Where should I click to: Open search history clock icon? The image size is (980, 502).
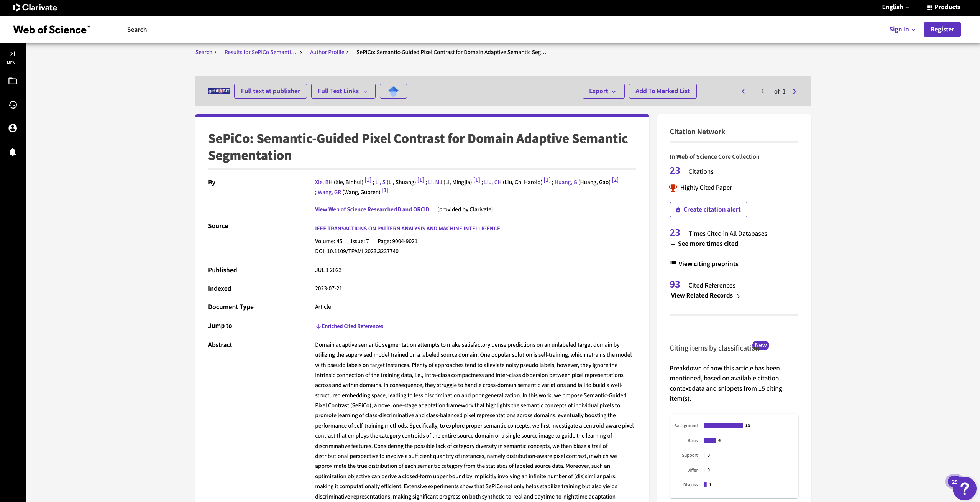13,105
